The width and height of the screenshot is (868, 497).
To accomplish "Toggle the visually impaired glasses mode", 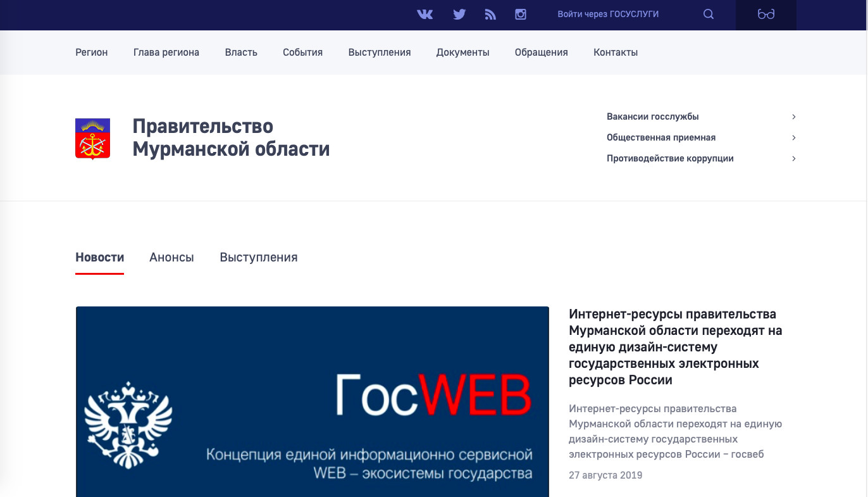I will click(766, 15).
